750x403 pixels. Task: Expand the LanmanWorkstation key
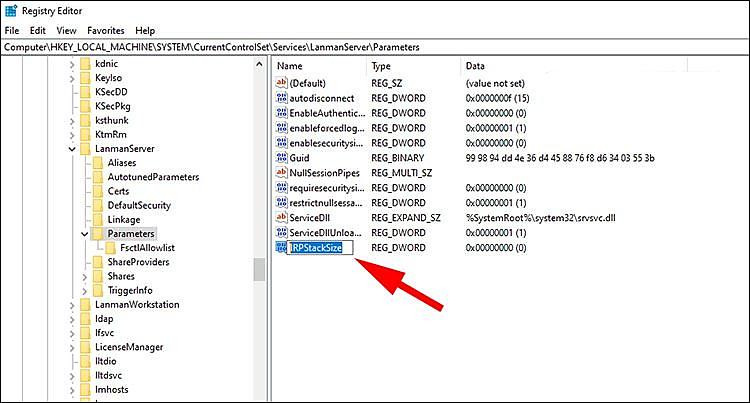(72, 305)
